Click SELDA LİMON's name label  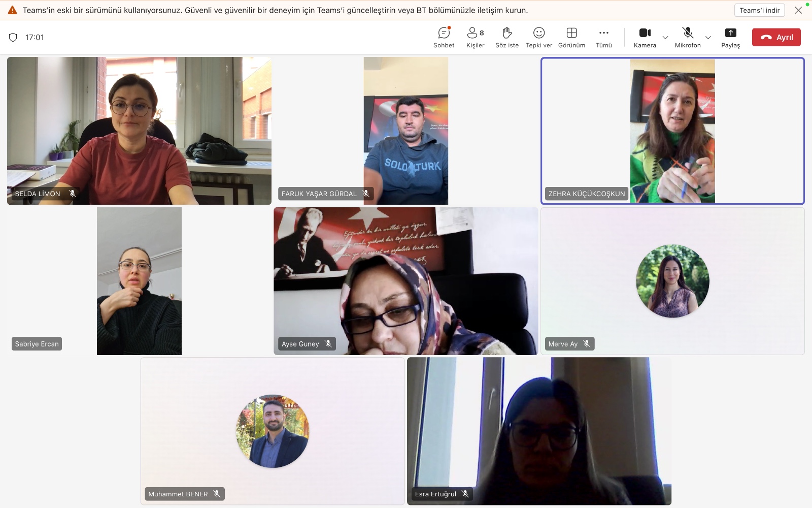pos(38,194)
